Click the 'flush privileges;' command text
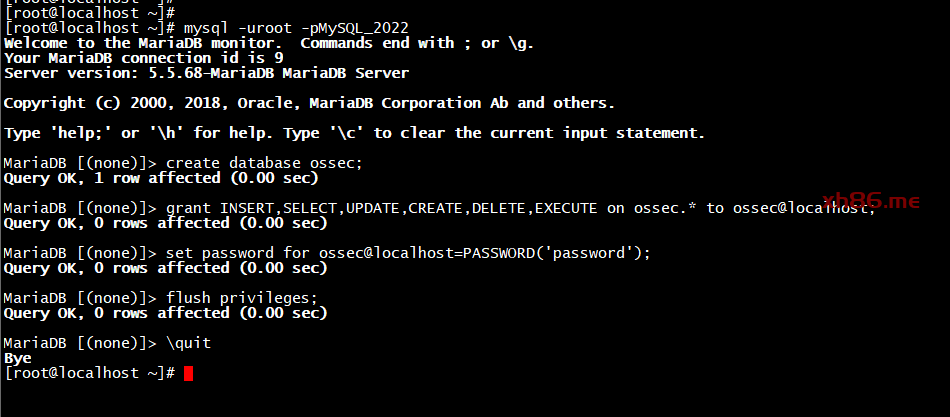Image resolution: width=950 pixels, height=417 pixels. pos(242,298)
